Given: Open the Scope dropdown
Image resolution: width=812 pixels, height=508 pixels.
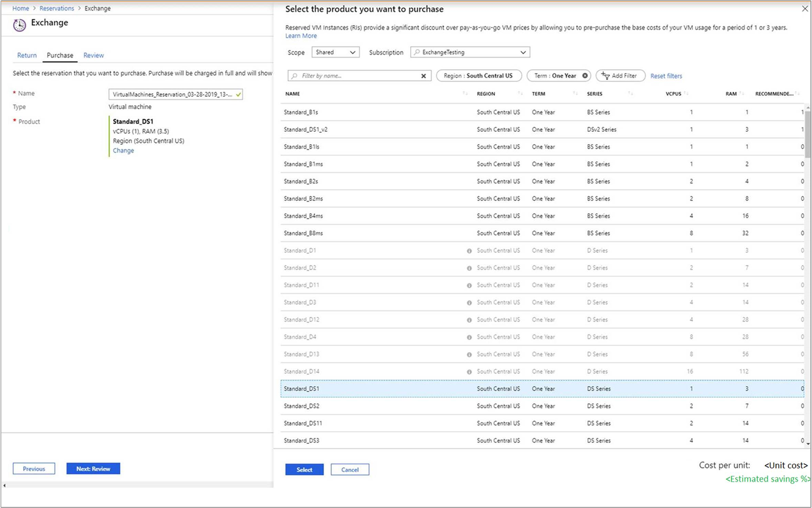Looking at the screenshot, I should coord(335,53).
